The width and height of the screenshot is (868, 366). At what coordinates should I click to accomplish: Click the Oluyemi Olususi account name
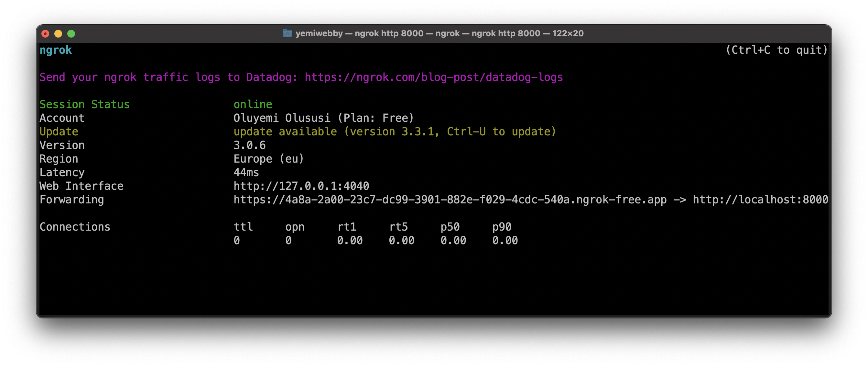pos(282,118)
